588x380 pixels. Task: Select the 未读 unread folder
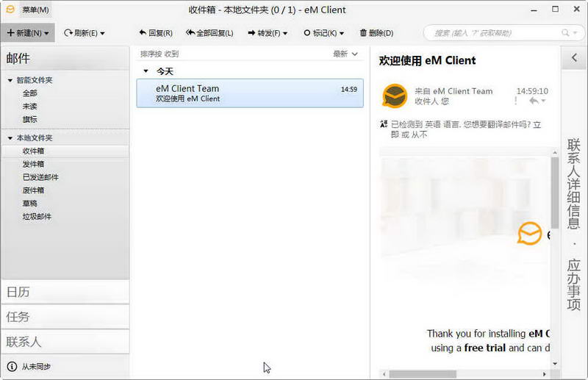[x=30, y=106]
